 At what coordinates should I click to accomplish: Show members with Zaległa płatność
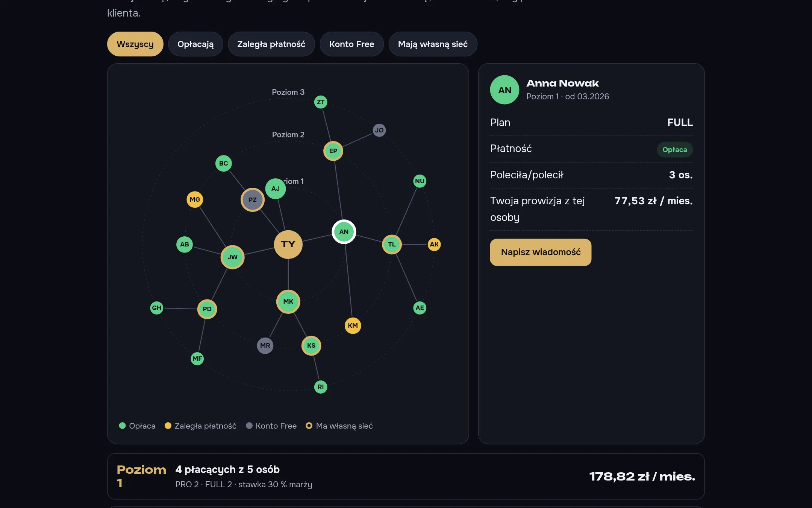tap(271, 44)
